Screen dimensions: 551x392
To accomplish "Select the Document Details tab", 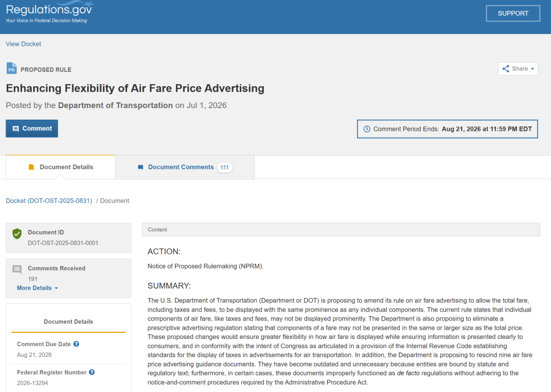I will point(60,167).
